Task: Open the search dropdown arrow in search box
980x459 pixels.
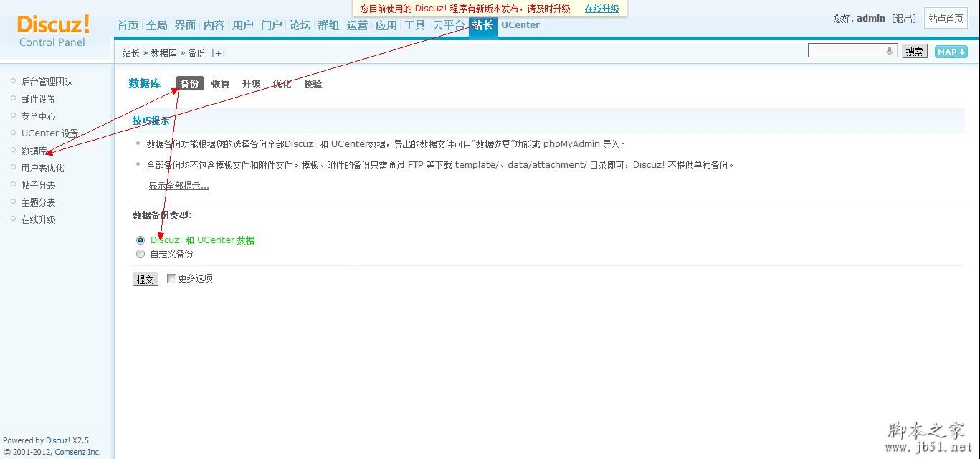Action: (x=889, y=51)
